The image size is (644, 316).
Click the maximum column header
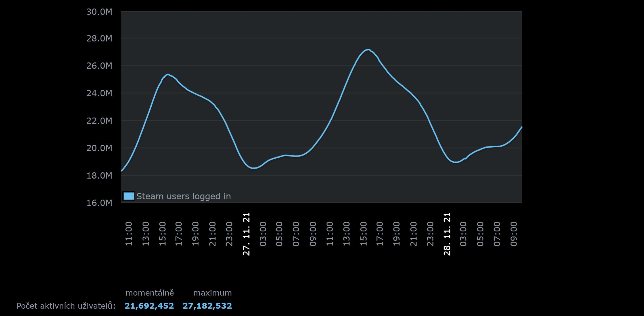(x=212, y=293)
